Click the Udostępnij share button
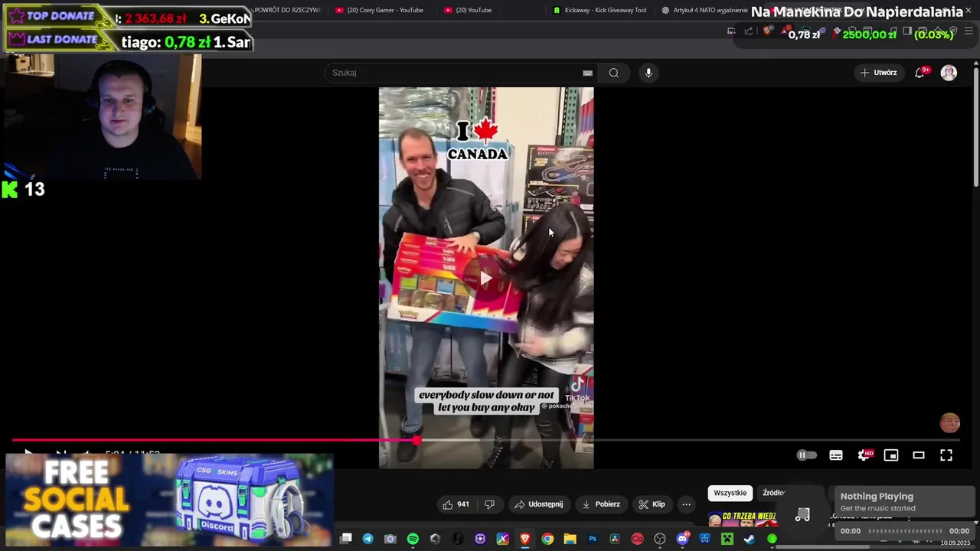The image size is (980, 551). pyautogui.click(x=539, y=504)
